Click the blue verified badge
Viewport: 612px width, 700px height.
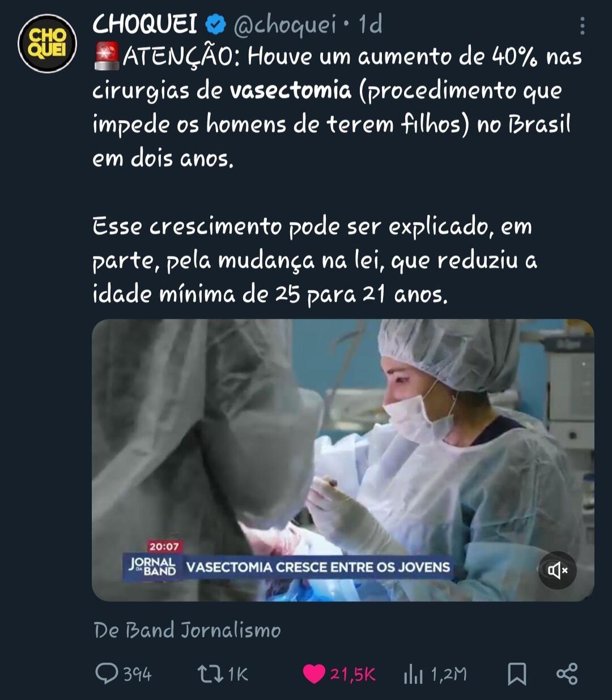(x=215, y=25)
